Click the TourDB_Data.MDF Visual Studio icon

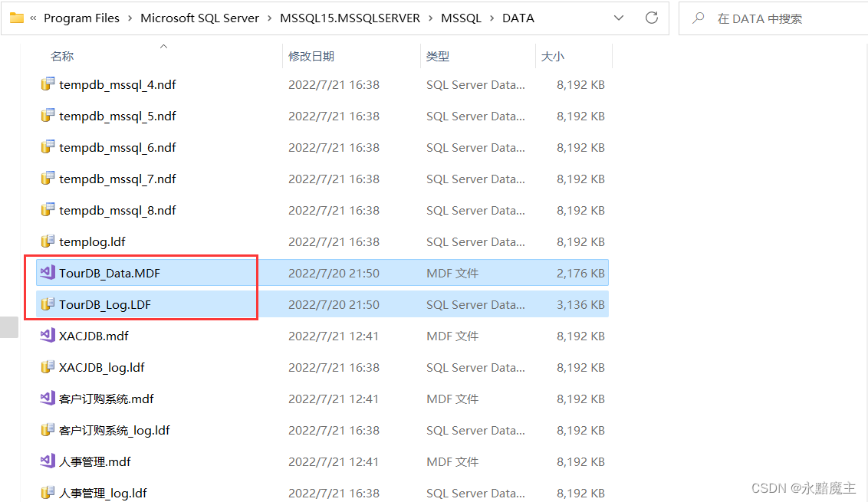(48, 272)
